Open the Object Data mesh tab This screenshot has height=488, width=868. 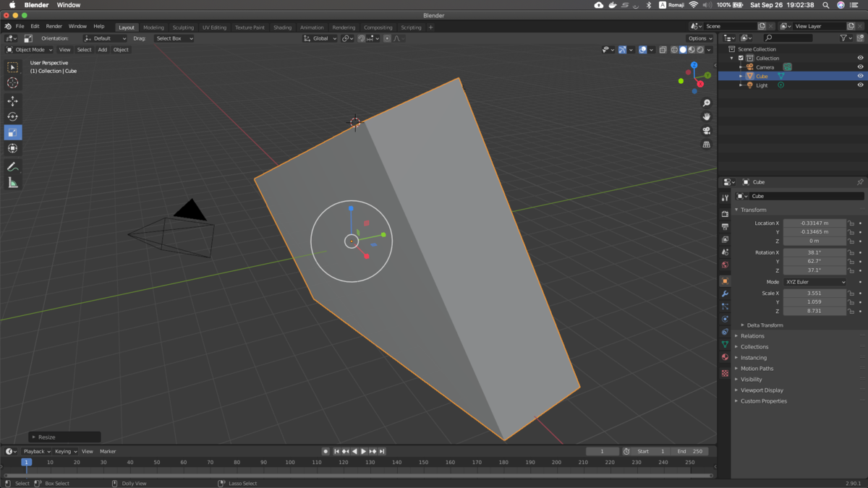click(725, 344)
